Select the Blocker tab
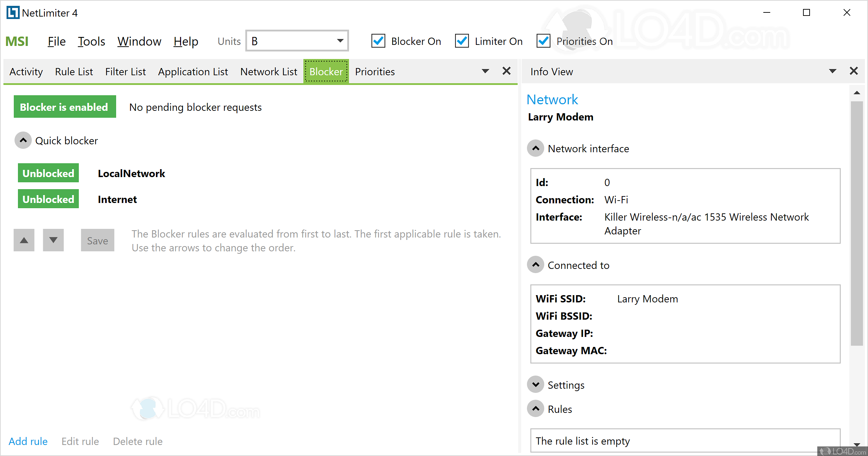 pos(326,71)
